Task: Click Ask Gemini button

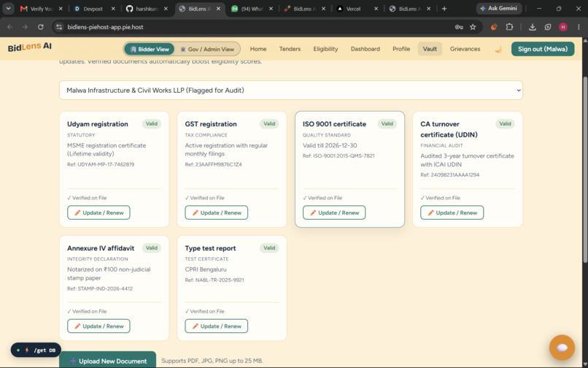Action: coord(499,8)
